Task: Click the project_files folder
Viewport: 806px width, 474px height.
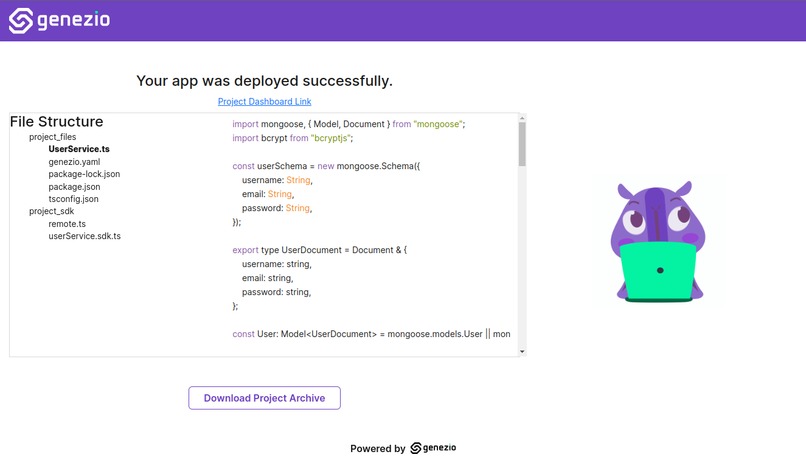Action: pyautogui.click(x=52, y=137)
